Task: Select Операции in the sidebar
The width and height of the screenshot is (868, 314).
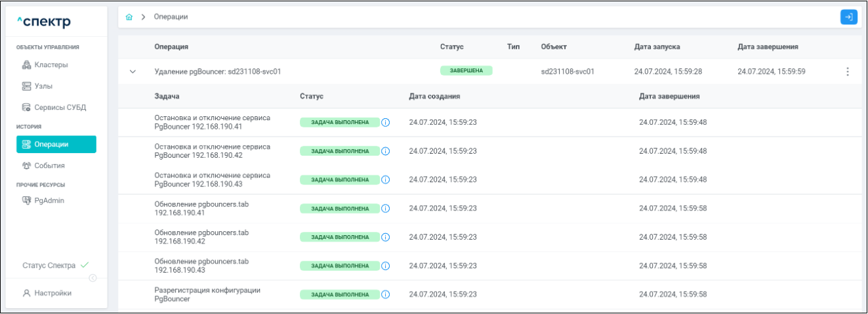Action: pos(56,144)
